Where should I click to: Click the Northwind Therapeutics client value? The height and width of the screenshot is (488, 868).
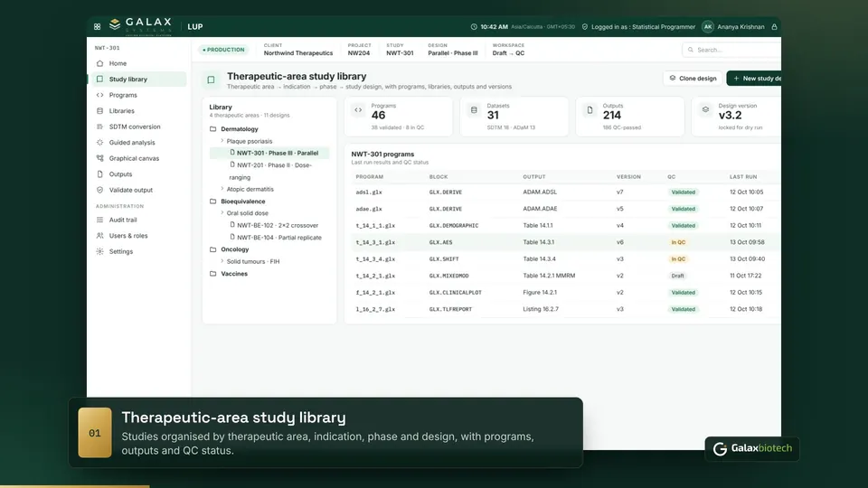pos(298,53)
